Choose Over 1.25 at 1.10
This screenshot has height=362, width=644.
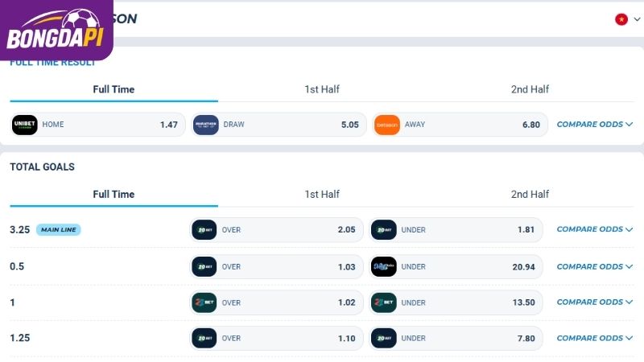click(276, 338)
